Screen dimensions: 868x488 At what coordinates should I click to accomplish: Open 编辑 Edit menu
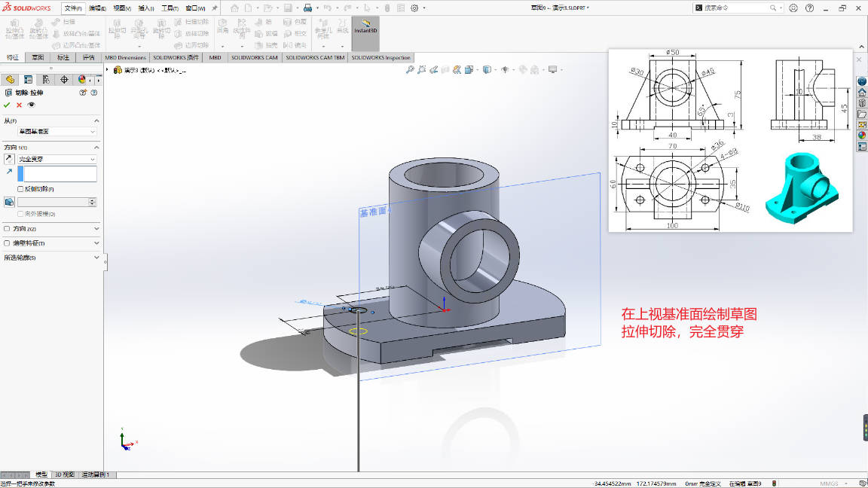coord(97,8)
